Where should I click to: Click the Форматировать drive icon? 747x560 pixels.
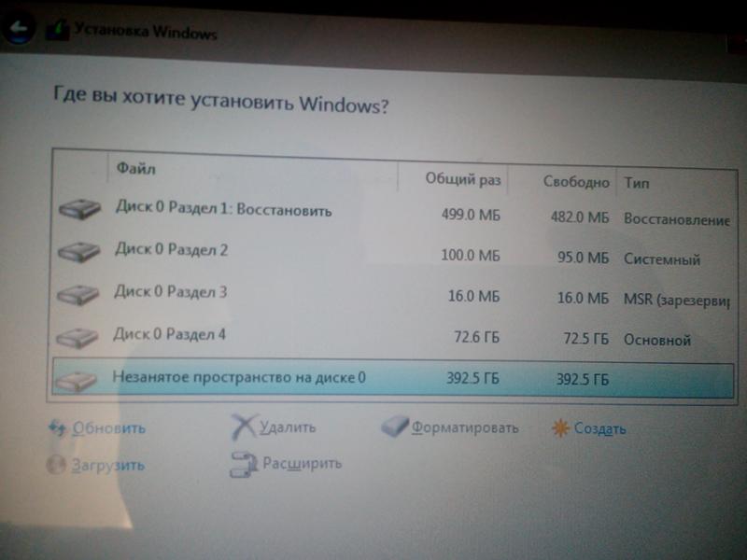395,427
